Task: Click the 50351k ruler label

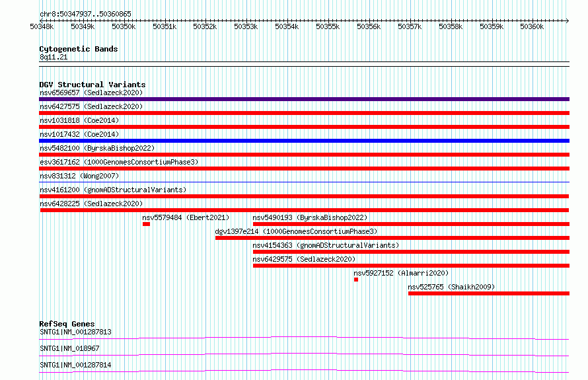Action: click(165, 26)
